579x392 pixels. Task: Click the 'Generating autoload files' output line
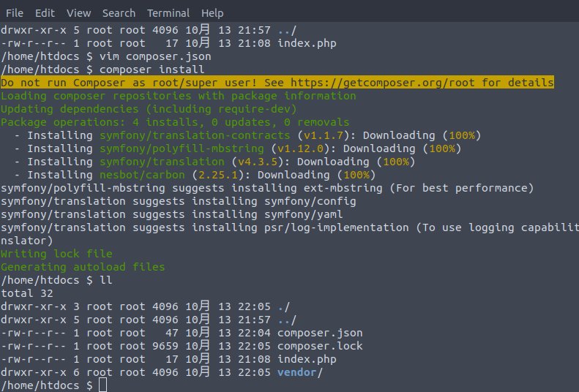(x=83, y=267)
